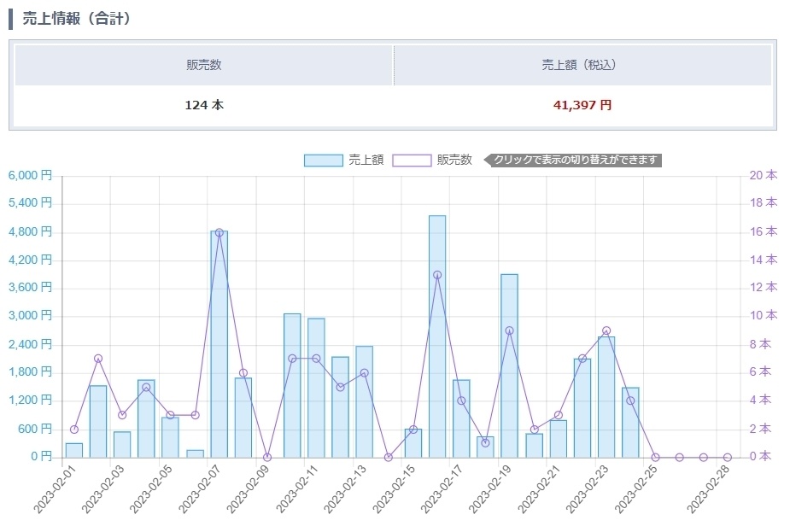This screenshot has height=532, width=790.
Task: Click the 10 本 right axis label
Action: [764, 315]
